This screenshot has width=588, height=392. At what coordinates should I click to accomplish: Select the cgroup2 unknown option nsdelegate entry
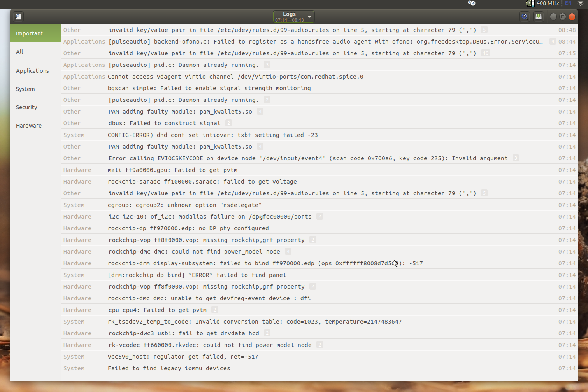point(184,205)
